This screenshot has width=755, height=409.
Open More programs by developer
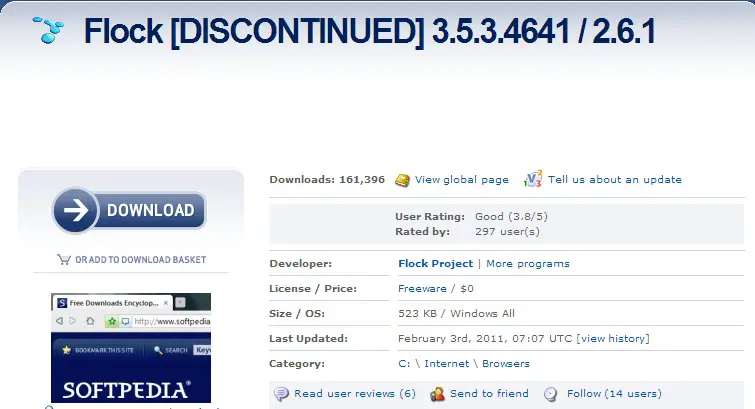(528, 264)
